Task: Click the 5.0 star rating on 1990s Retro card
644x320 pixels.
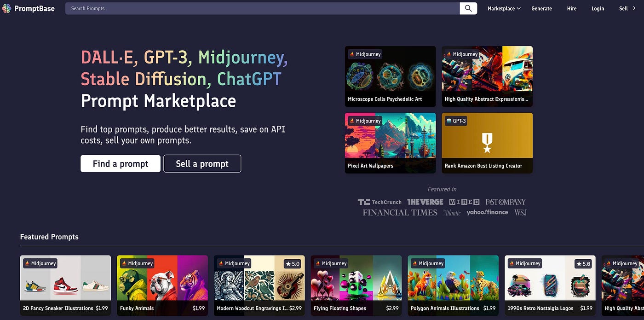Action: (583, 264)
